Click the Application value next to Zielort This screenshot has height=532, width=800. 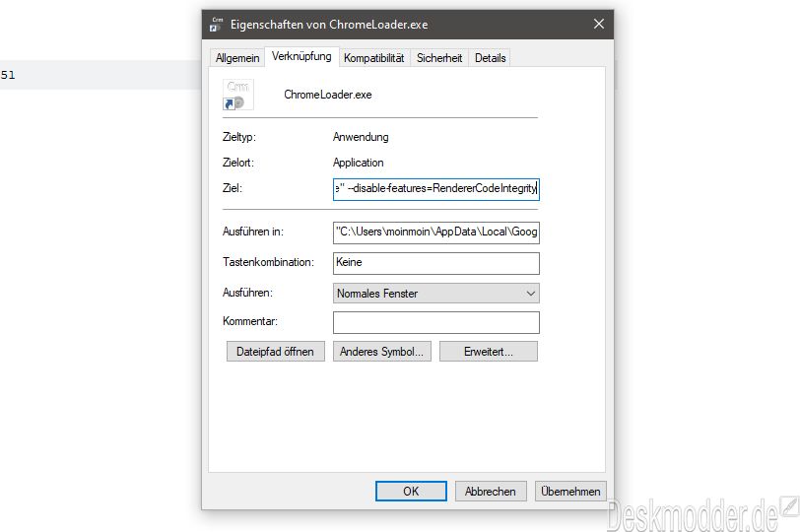coord(359,163)
